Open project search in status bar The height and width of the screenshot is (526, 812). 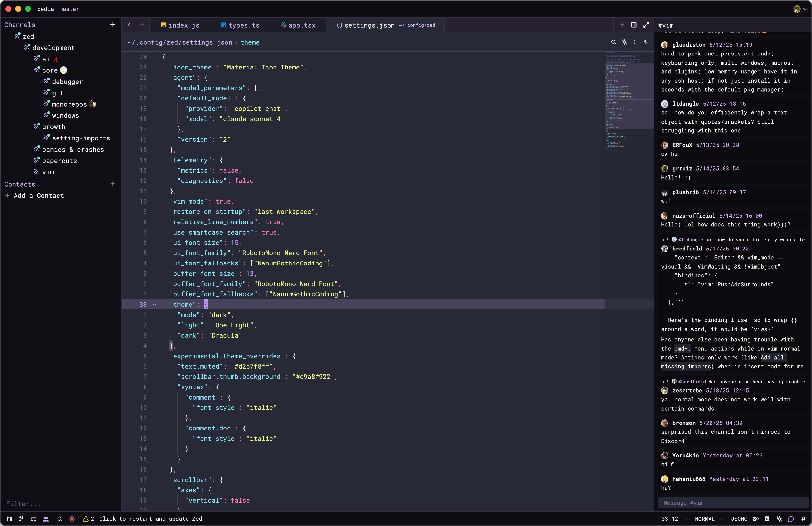point(59,518)
